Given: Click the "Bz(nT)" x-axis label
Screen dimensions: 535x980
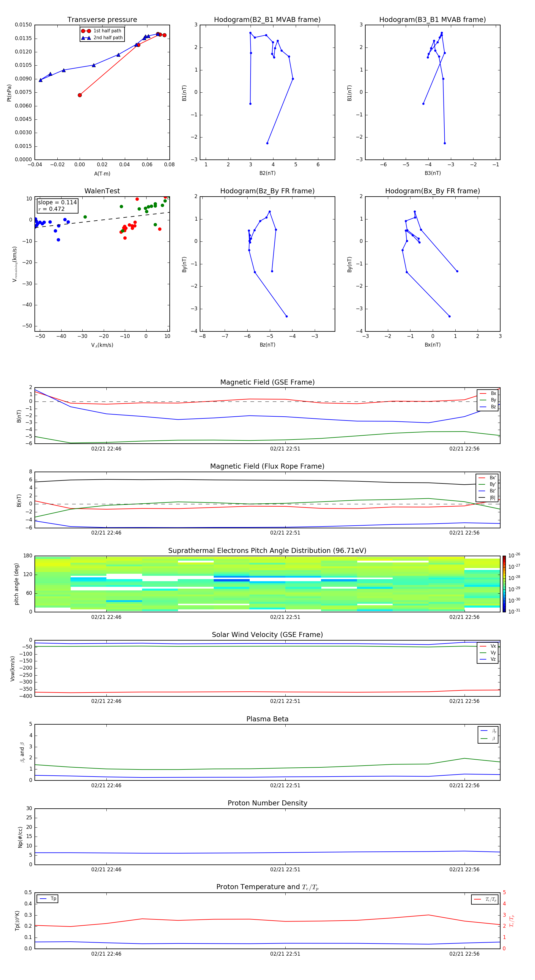Looking at the screenshot, I should pos(267,345).
